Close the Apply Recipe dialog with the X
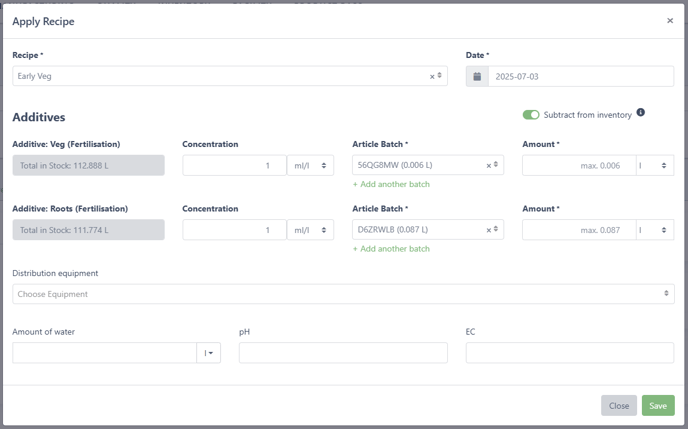The width and height of the screenshot is (688, 429). 670,21
